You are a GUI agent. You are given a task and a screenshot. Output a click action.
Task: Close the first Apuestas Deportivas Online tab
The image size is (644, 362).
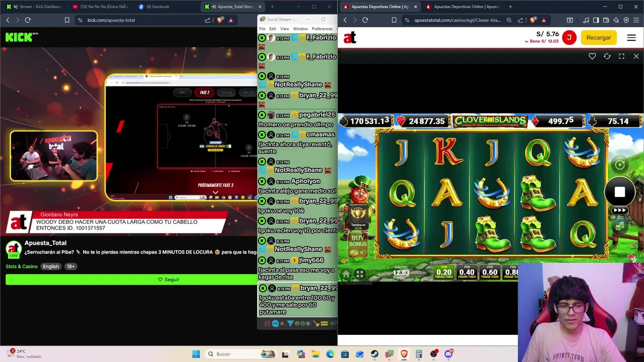click(x=416, y=7)
